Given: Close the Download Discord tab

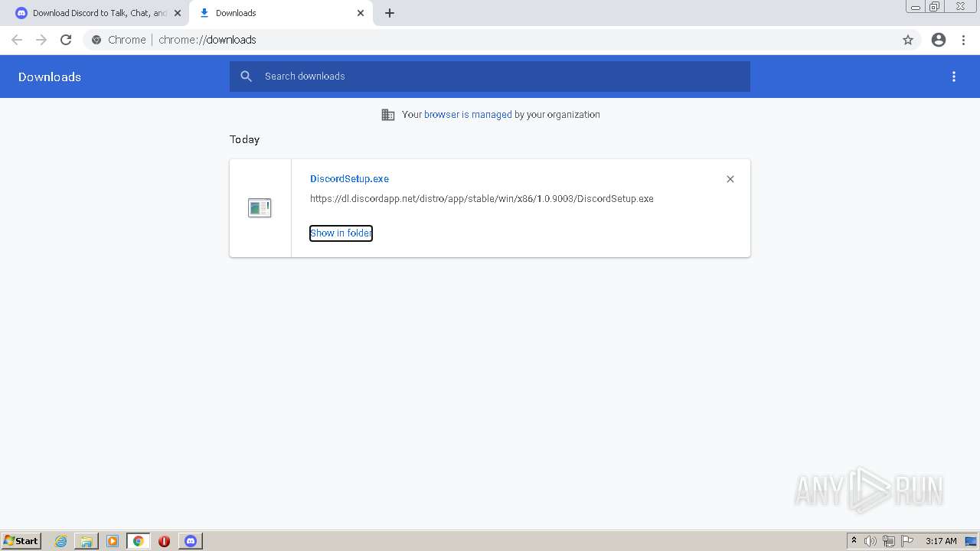Looking at the screenshot, I should click(178, 13).
